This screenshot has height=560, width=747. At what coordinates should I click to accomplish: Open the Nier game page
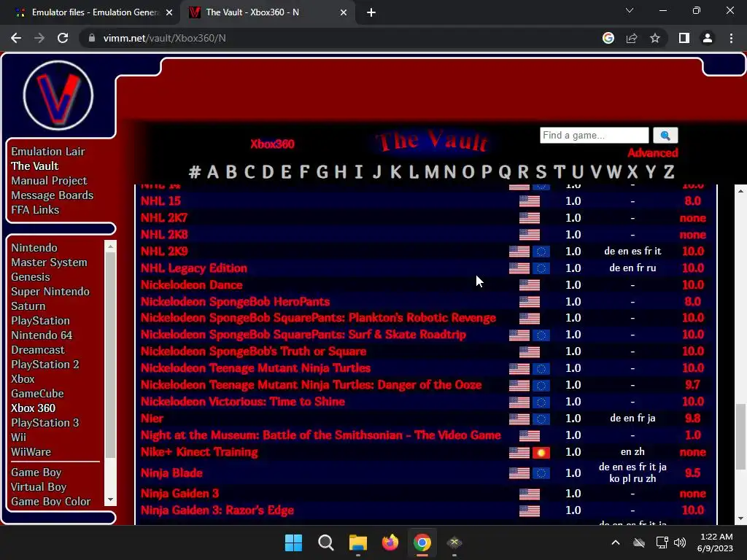pyautogui.click(x=152, y=419)
